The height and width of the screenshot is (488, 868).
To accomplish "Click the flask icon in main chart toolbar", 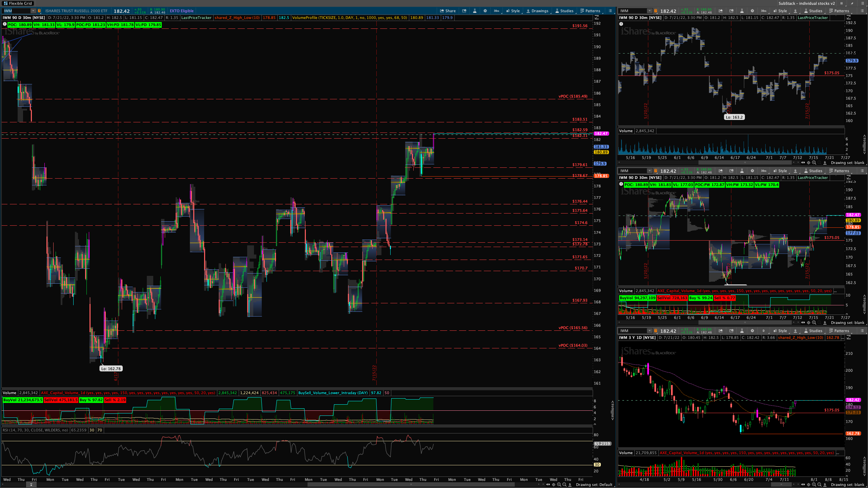I will pos(475,11).
